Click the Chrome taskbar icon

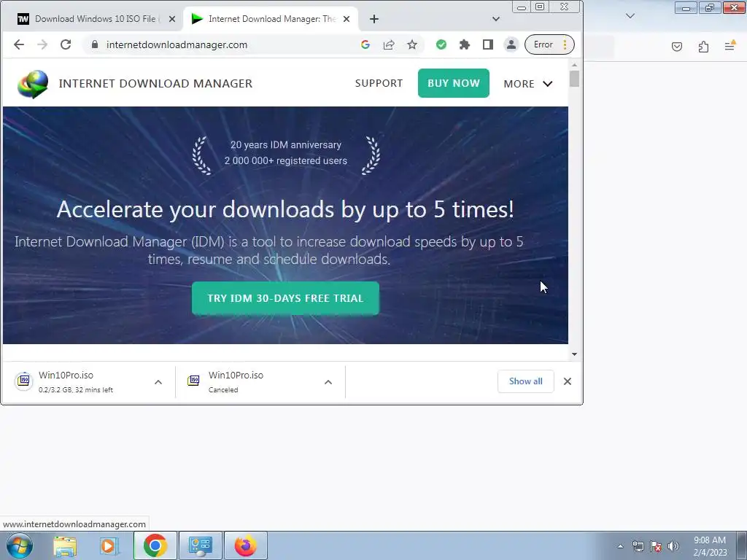(x=155, y=545)
